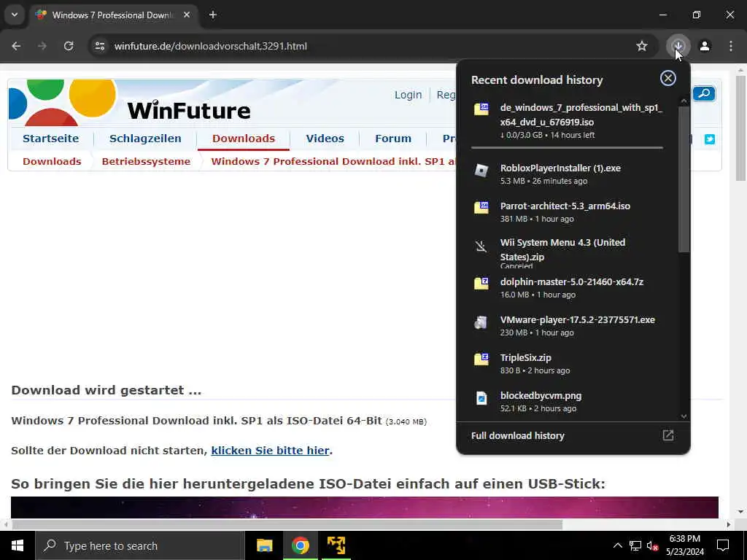Click the TripleSix.zip archive icon

coord(481,359)
